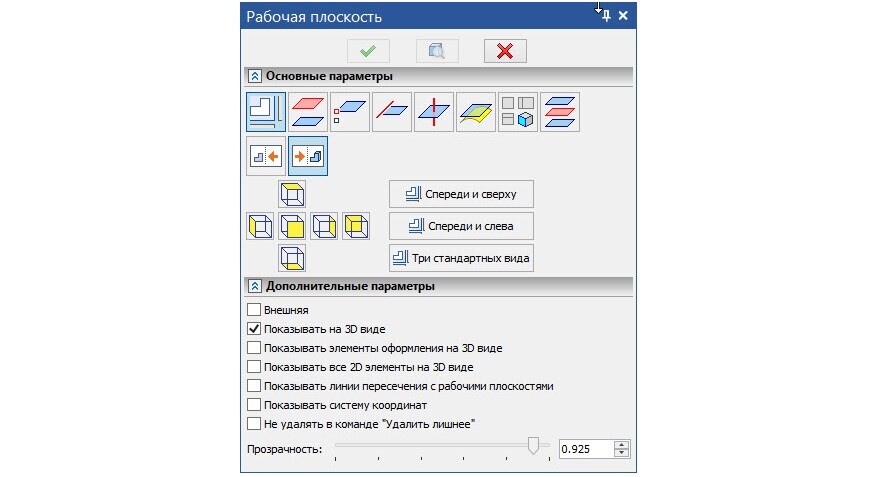This screenshot has height=477, width=880.
Task: Uncheck Показывать на 3D виде
Action: pos(254,329)
